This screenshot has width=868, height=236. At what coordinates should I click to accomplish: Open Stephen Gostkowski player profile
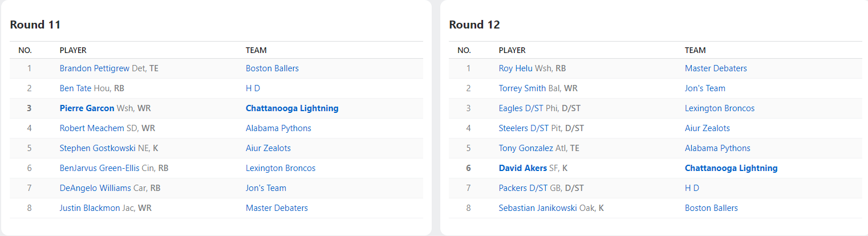point(98,148)
